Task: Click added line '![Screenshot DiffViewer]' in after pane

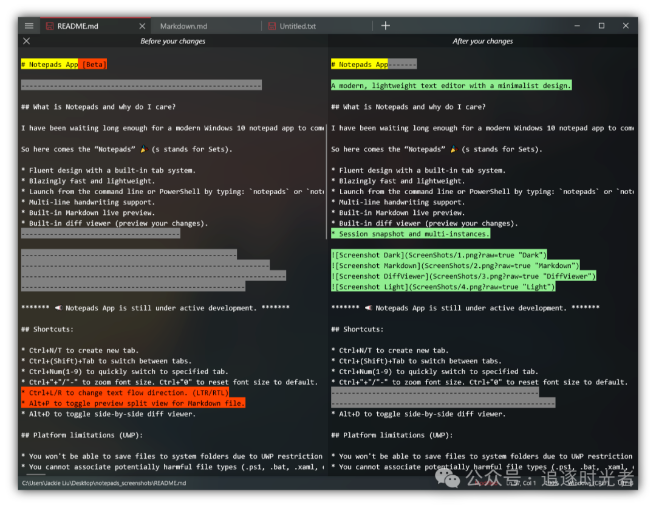Action: [x=463, y=276]
